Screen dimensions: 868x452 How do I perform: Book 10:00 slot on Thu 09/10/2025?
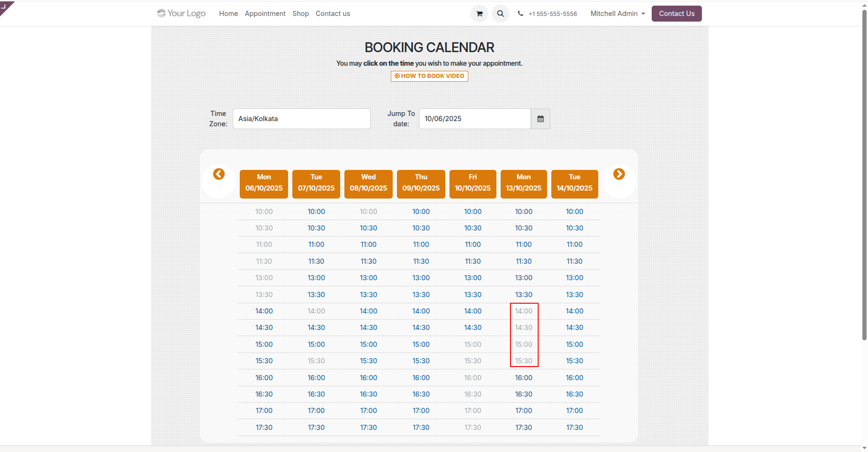click(x=421, y=212)
